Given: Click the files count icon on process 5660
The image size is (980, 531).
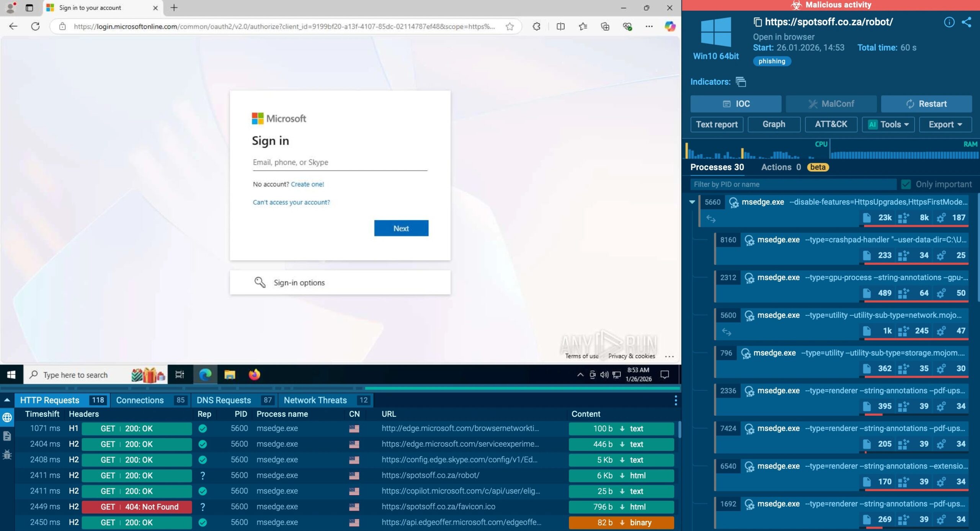Looking at the screenshot, I should (867, 218).
